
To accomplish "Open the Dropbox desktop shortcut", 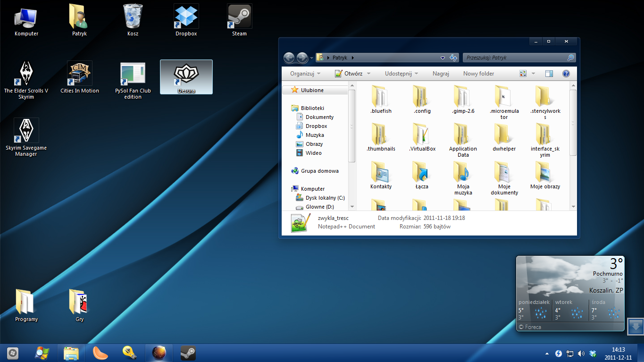I will tap(186, 17).
